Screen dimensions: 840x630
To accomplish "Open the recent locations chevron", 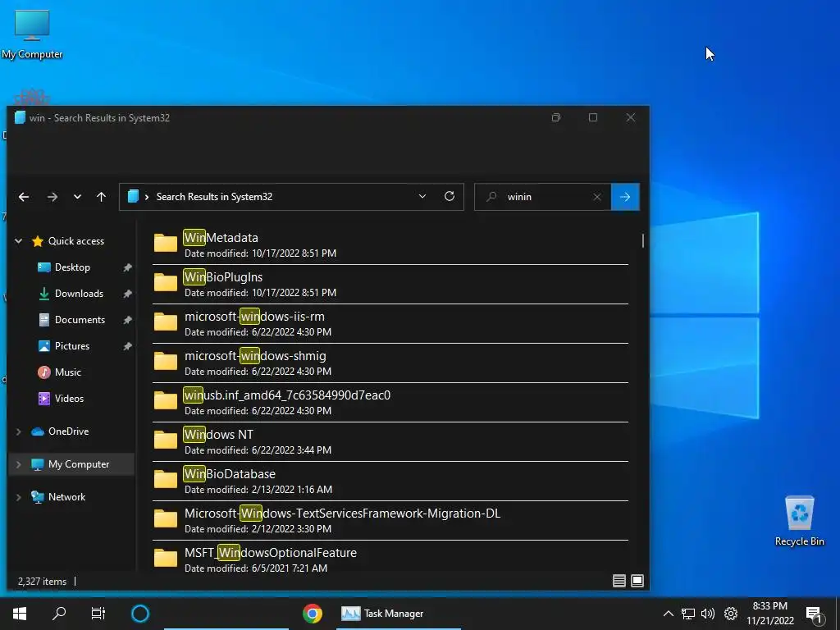I will pyautogui.click(x=77, y=197).
